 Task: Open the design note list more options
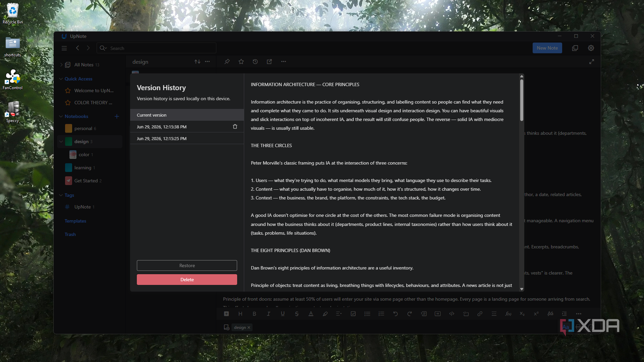(208, 62)
